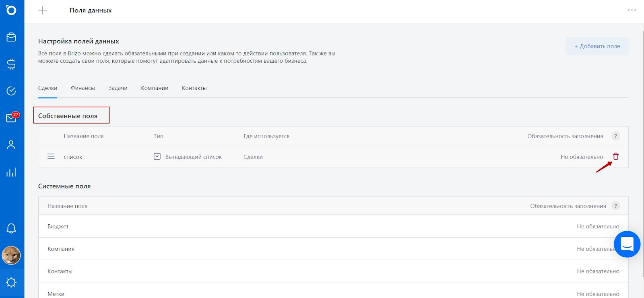
Task: Click the 'Поля данных' page title
Action: pyautogui.click(x=91, y=10)
